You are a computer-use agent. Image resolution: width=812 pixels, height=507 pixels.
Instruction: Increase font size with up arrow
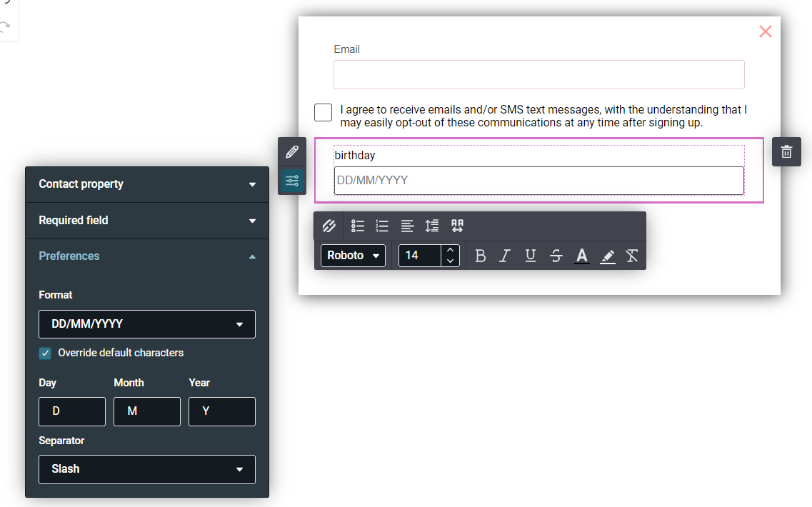(x=450, y=250)
